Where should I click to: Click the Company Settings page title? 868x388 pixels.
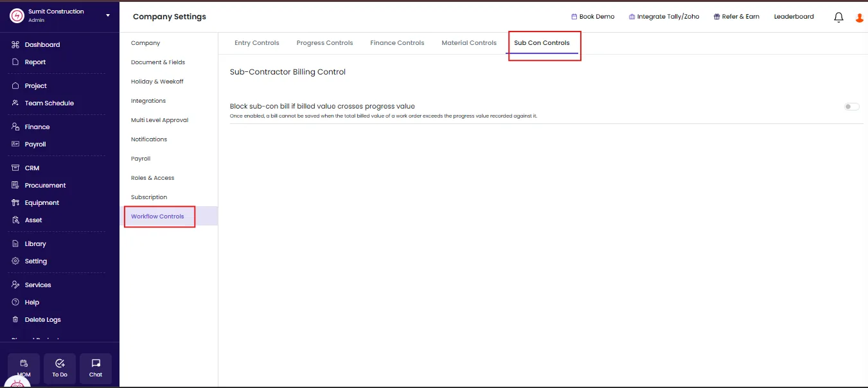pyautogui.click(x=170, y=17)
